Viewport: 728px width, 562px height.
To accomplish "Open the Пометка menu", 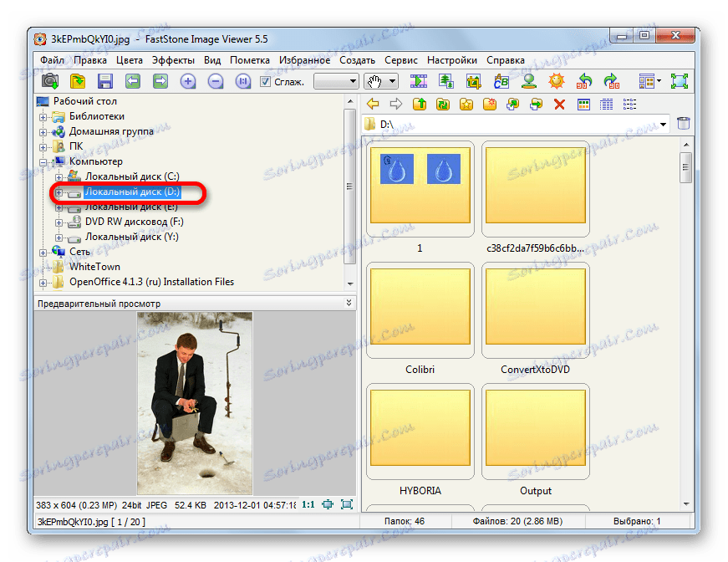I will [250, 60].
